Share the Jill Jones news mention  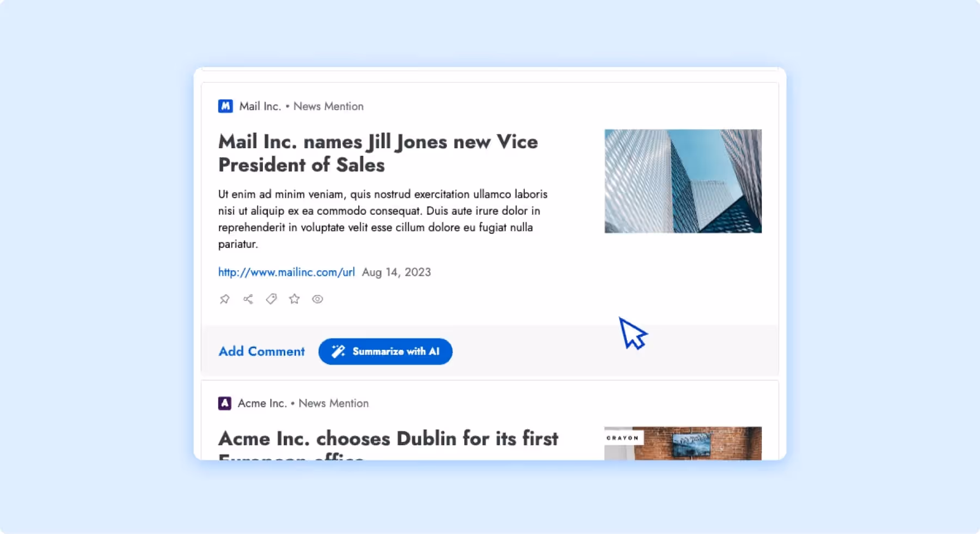coord(248,299)
